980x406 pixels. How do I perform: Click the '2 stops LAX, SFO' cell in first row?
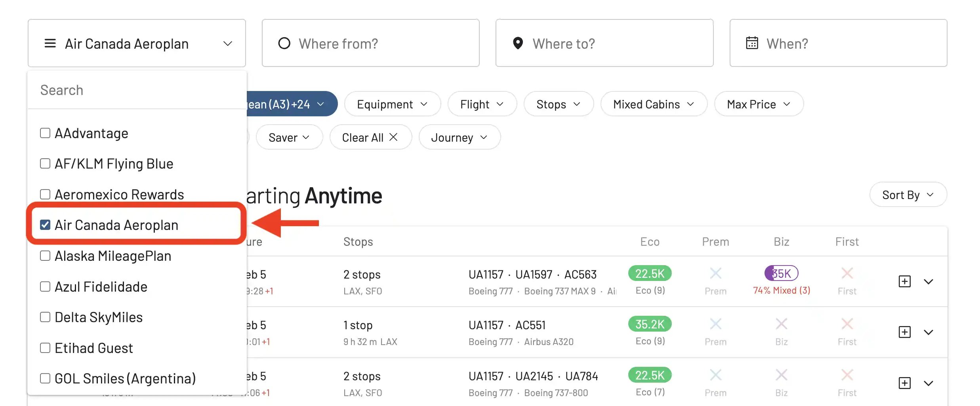362,282
